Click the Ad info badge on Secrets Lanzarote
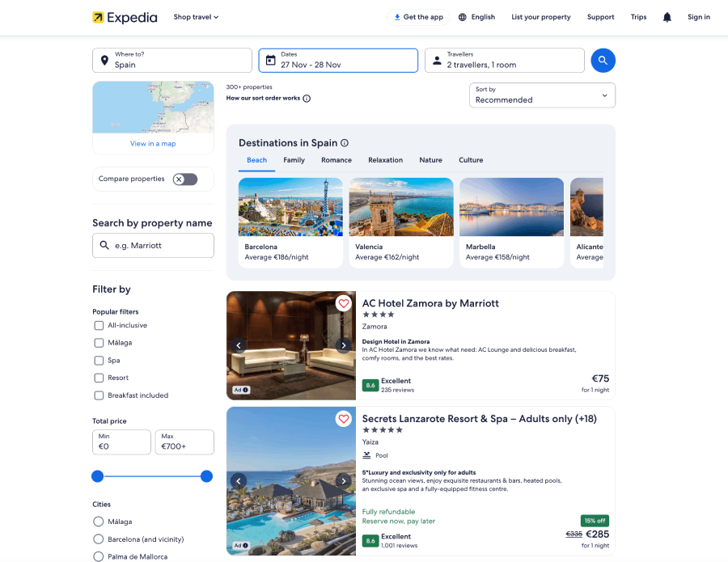Screen dimensions: 728x562 coord(241,545)
